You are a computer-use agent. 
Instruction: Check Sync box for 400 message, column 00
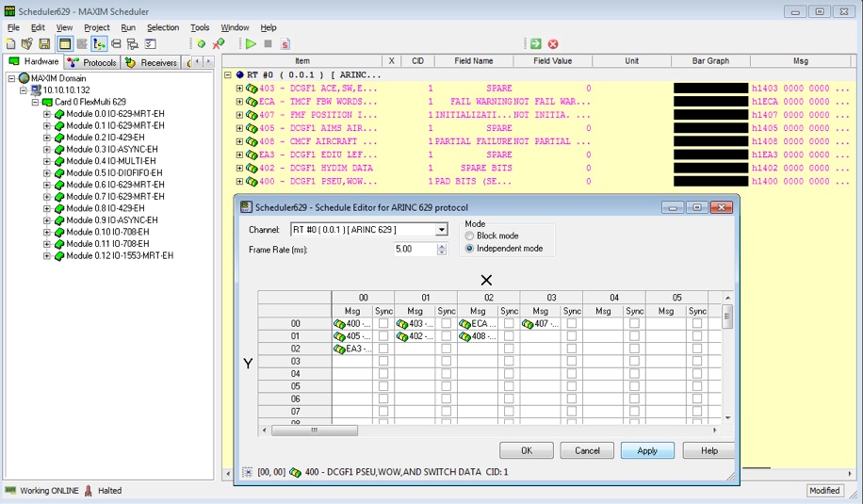(x=383, y=323)
